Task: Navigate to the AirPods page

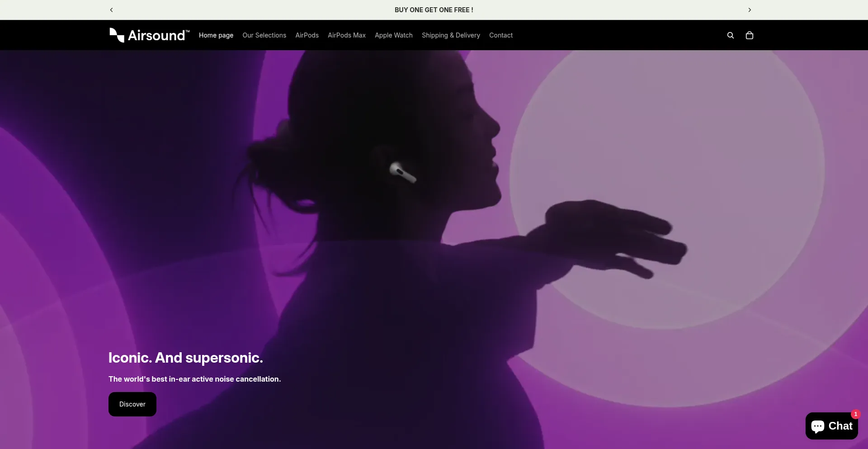Action: tap(307, 35)
